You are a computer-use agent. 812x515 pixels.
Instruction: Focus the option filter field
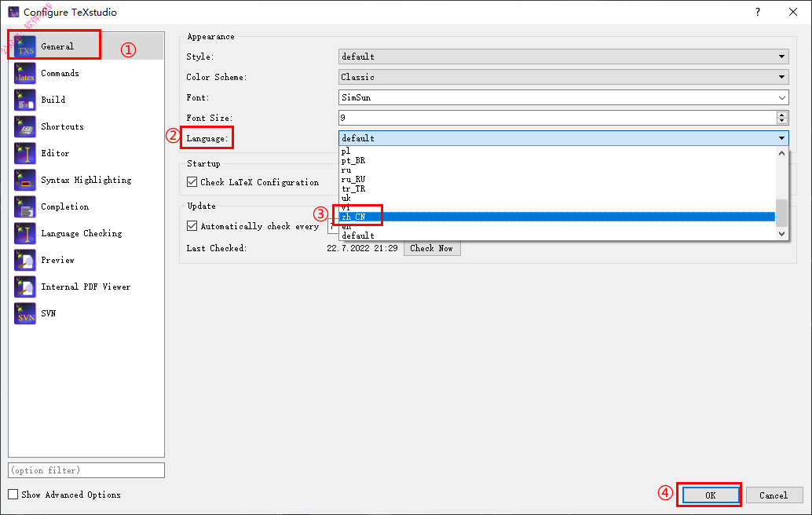coord(86,470)
